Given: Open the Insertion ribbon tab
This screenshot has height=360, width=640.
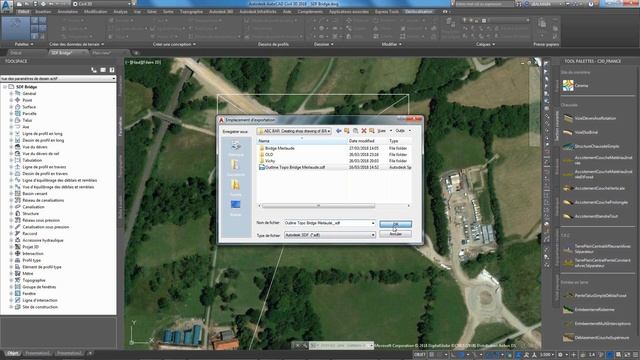Looking at the screenshot, I should (x=43, y=12).
